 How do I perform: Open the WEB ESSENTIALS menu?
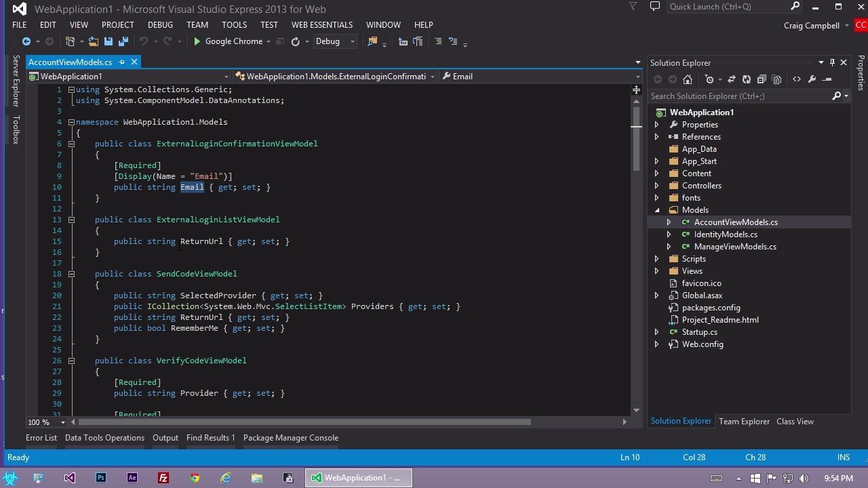pyautogui.click(x=322, y=24)
